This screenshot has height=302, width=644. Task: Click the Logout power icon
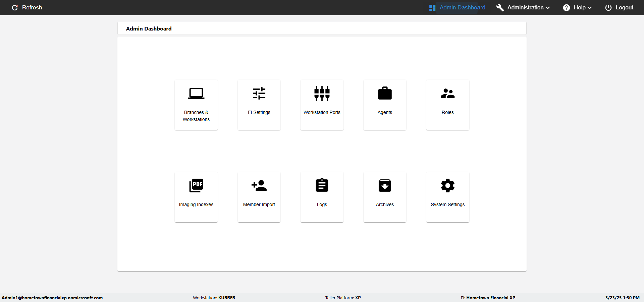coord(608,7)
